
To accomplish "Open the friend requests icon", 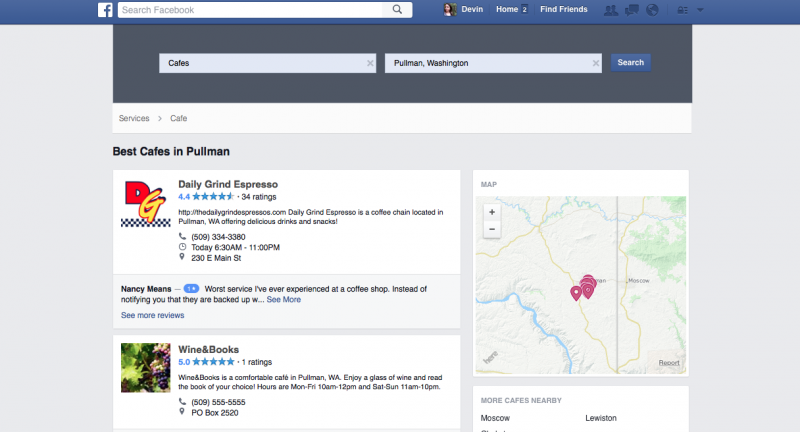I will [611, 10].
